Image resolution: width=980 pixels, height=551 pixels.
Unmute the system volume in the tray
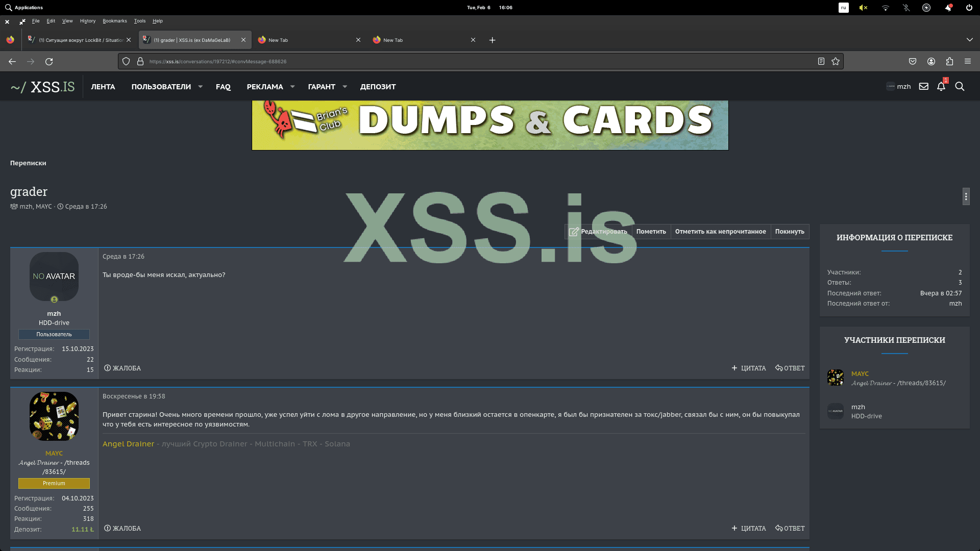click(x=864, y=8)
